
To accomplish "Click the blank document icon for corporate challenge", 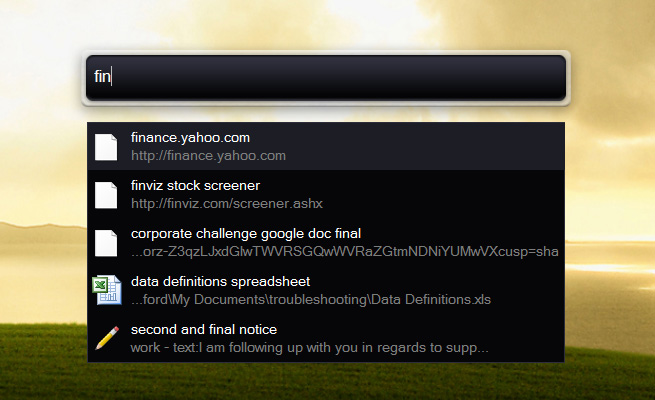I will [106, 243].
